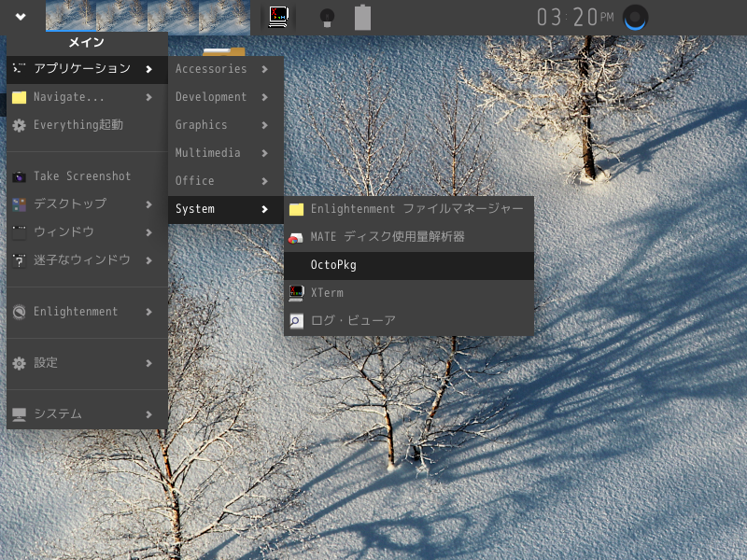Switch to the second pager desktop thumbnail
Image resolution: width=747 pixels, height=560 pixels.
pyautogui.click(x=122, y=16)
